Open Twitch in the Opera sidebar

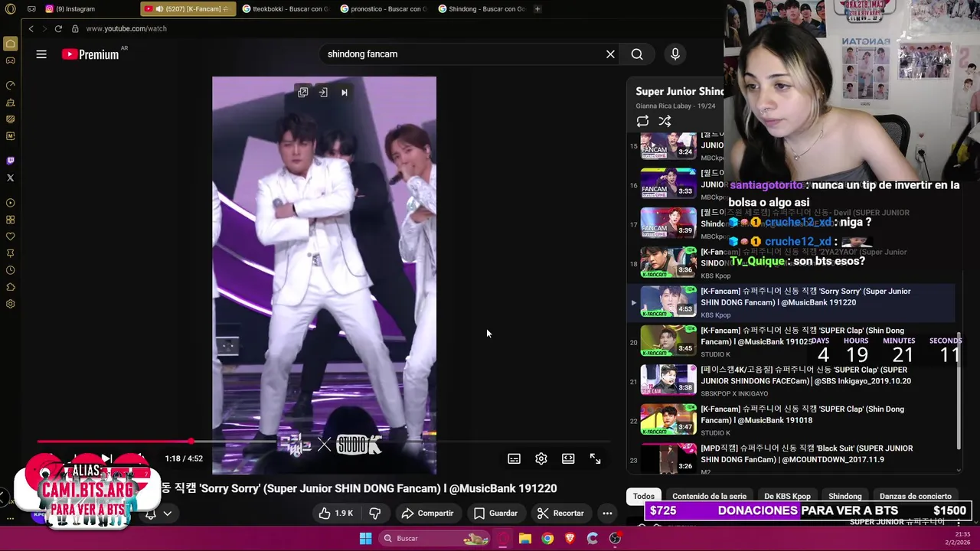click(x=11, y=161)
